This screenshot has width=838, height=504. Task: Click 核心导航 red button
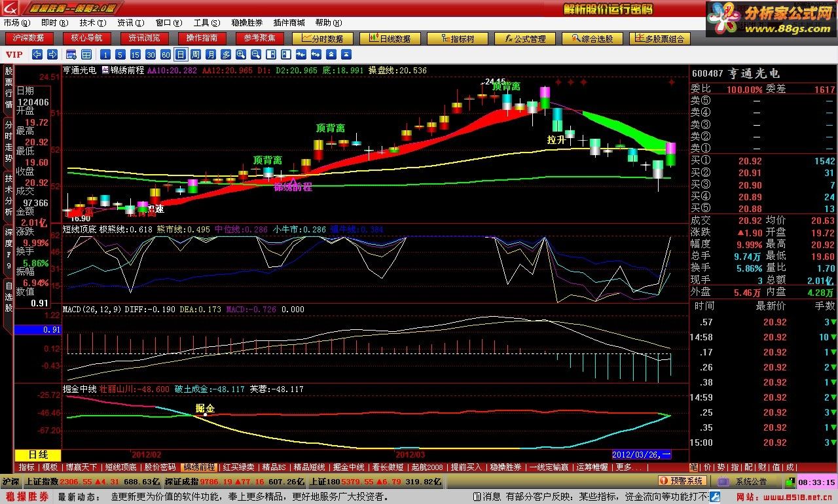tap(86, 39)
